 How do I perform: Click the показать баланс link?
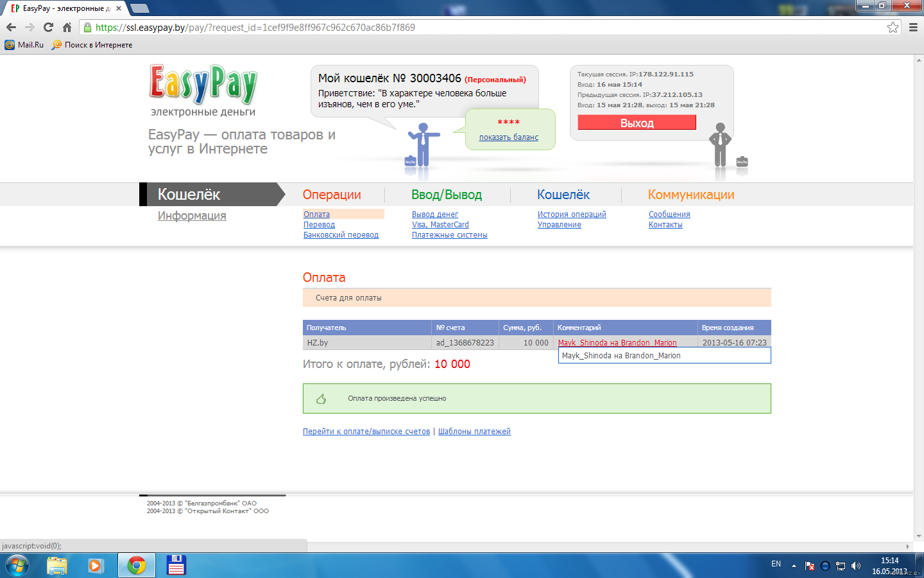pos(509,137)
